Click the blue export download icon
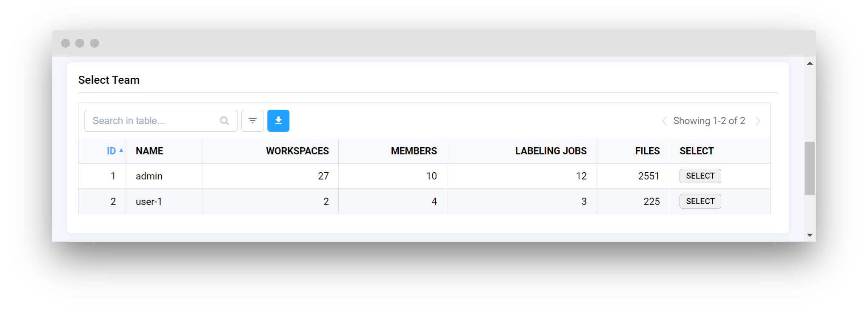This screenshot has height=316, width=868. point(278,120)
